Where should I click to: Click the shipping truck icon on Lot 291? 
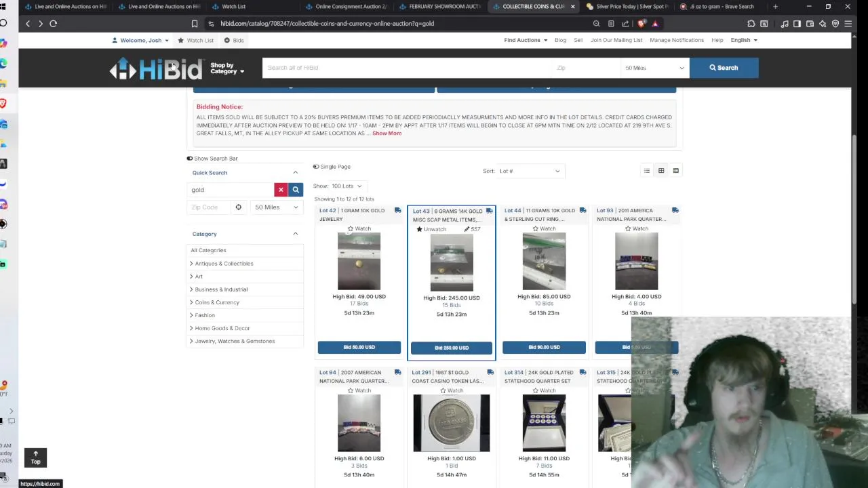[x=490, y=373]
